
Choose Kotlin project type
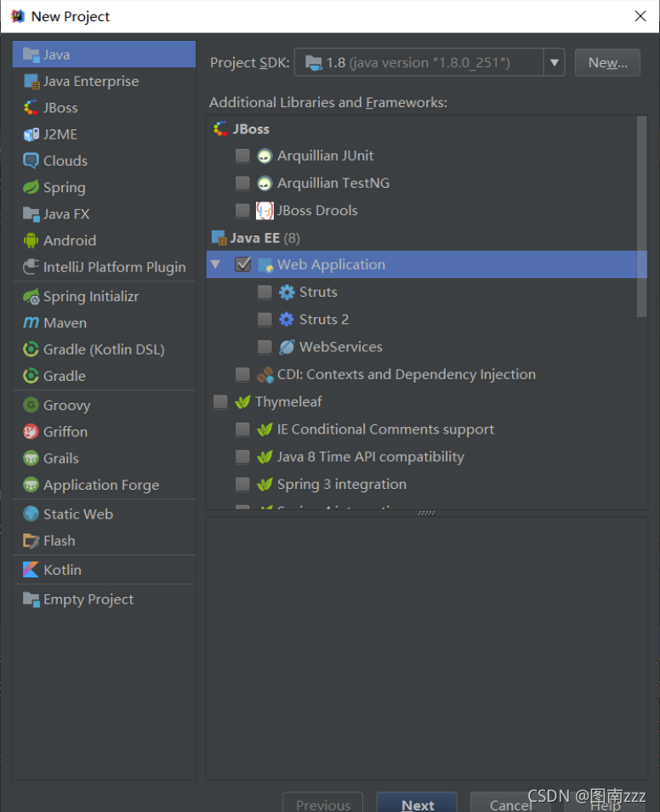point(104,570)
